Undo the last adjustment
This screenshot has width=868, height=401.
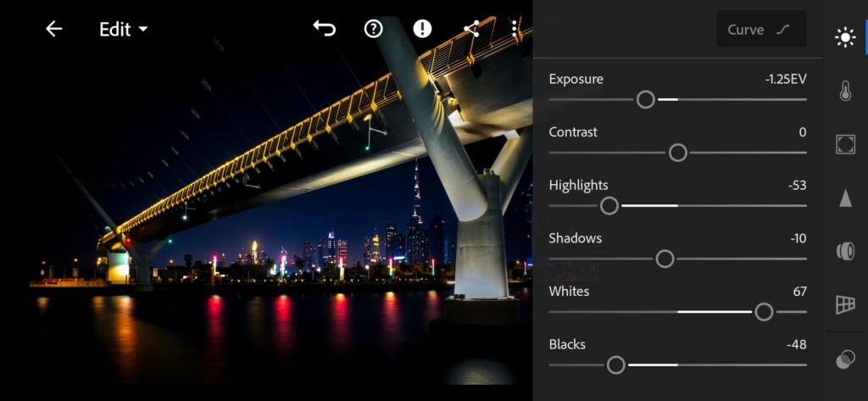pyautogui.click(x=325, y=28)
